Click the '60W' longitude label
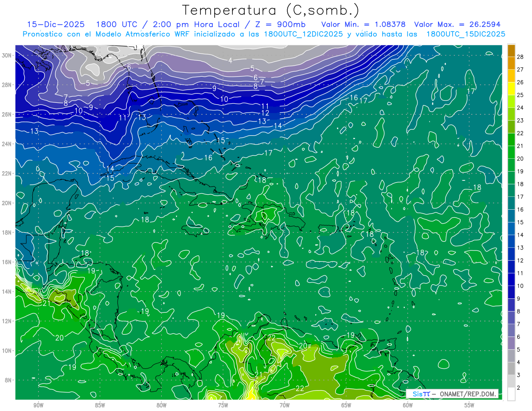 pyautogui.click(x=408, y=405)
